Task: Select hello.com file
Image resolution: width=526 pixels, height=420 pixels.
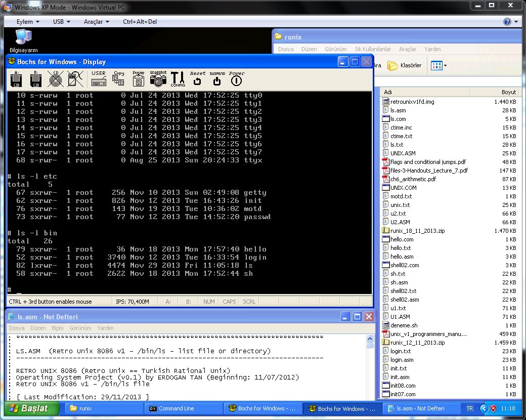Action: tap(398, 239)
